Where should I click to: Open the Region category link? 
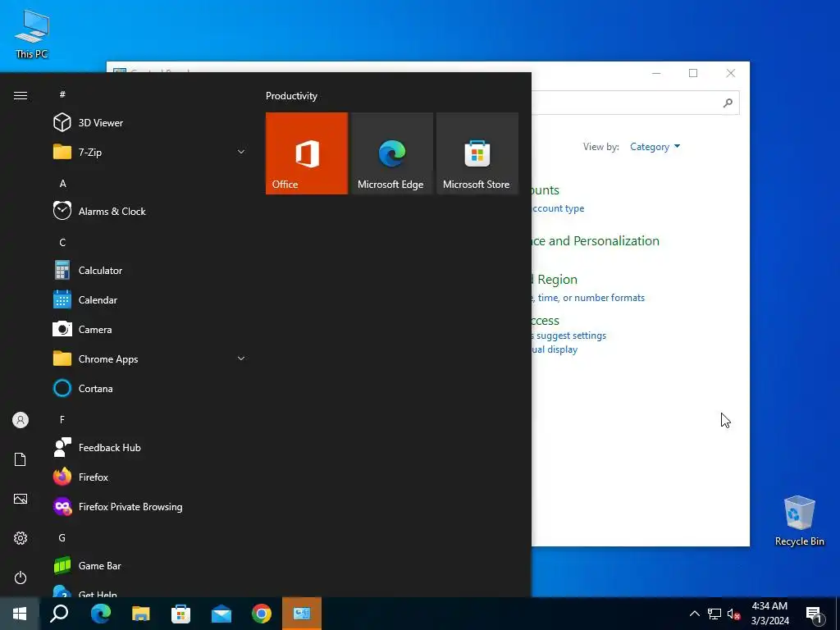(555, 280)
